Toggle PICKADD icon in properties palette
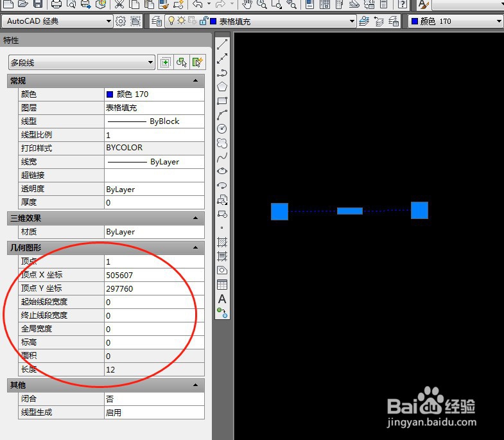Image resolution: width=504 pixels, height=440 pixels. [x=166, y=62]
